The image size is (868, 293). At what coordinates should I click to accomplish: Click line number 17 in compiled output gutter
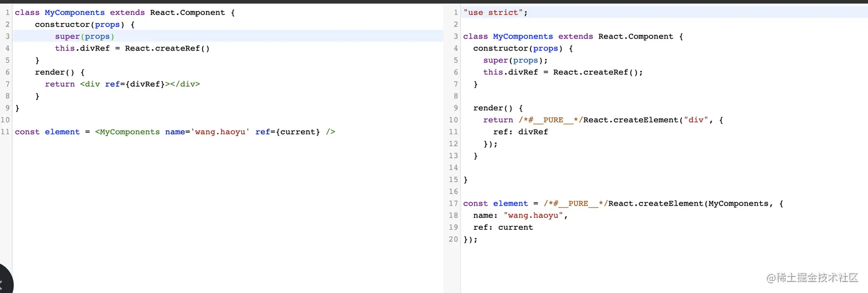(x=454, y=203)
